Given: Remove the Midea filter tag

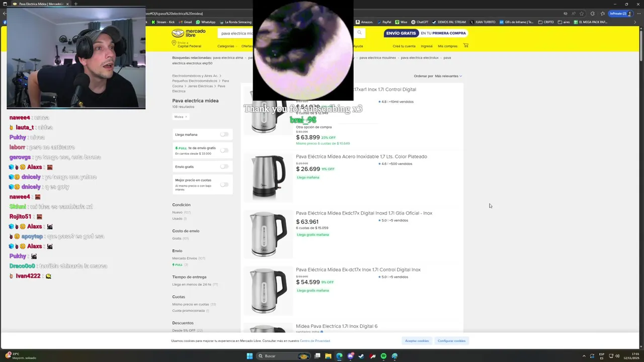Looking at the screenshot, I should click(186, 117).
